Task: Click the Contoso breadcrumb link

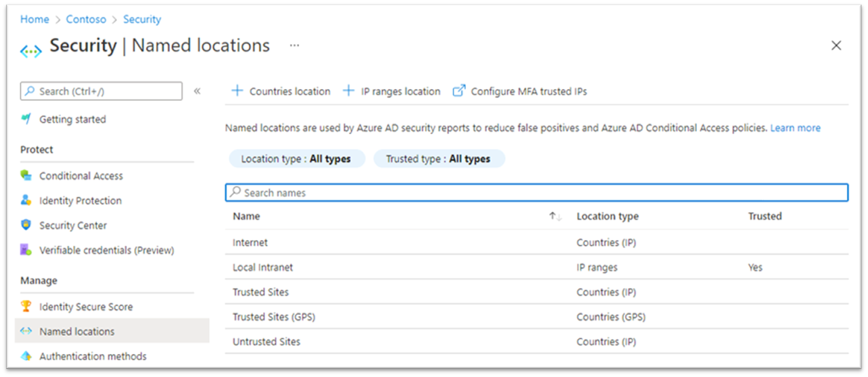Action: [86, 19]
